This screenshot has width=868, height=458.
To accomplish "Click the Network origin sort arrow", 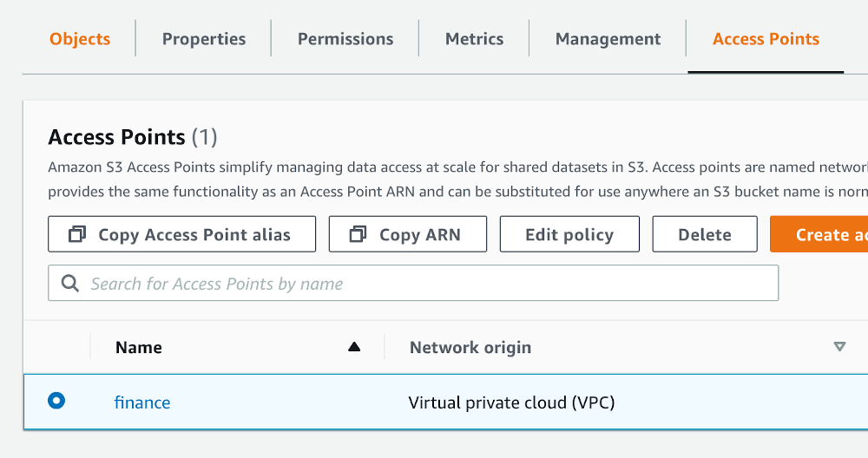I will point(838,347).
